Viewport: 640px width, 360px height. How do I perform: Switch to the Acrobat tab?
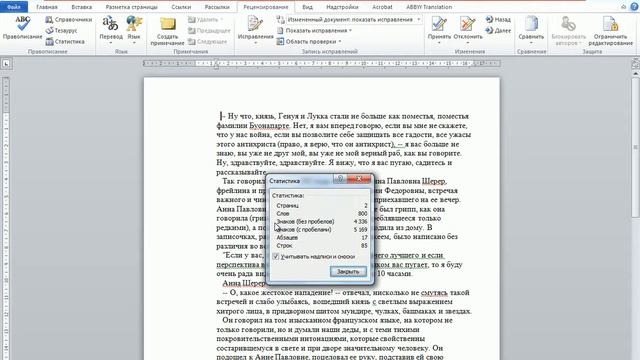coord(382,7)
